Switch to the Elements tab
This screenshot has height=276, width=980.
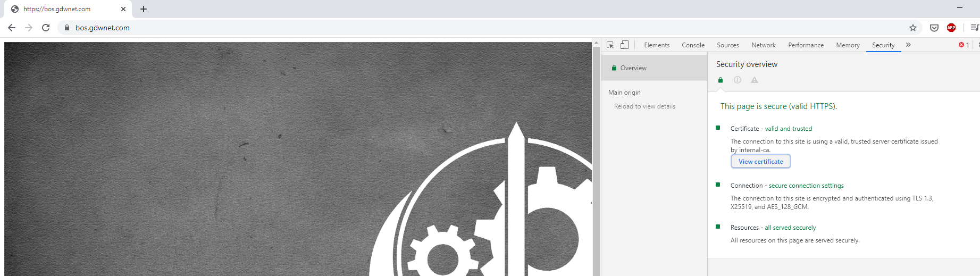pyautogui.click(x=657, y=45)
